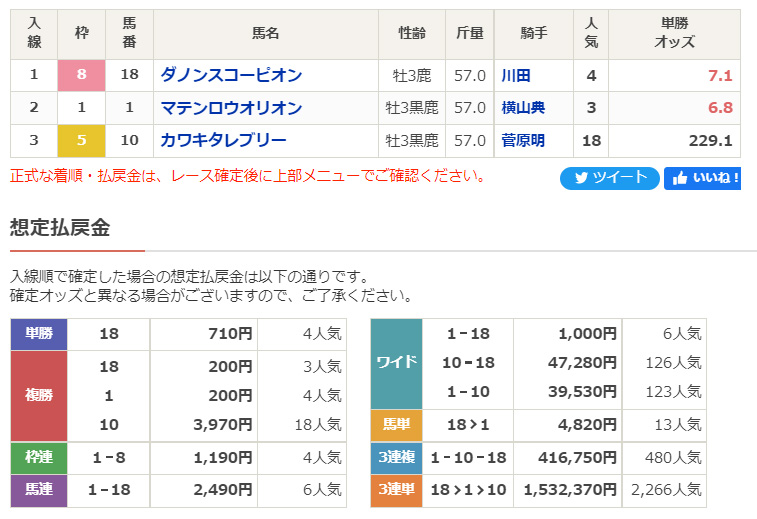Click the 騎手 column header
Screen dimensions: 757x519
point(533,33)
